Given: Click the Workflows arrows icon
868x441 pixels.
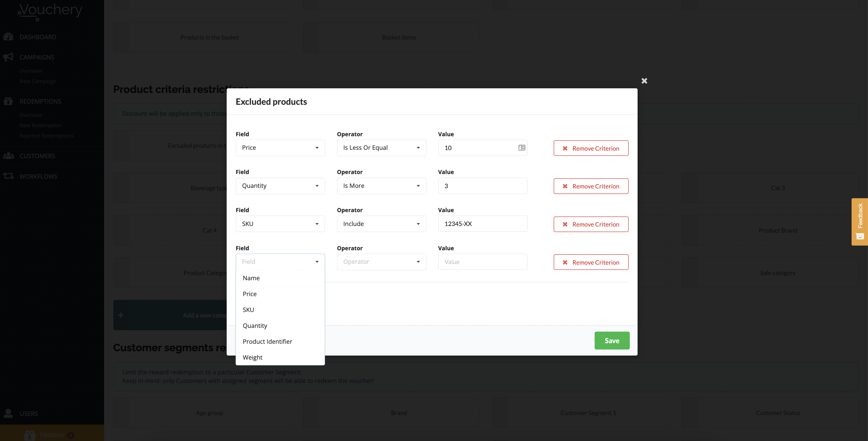Looking at the screenshot, I should pos(8,176).
